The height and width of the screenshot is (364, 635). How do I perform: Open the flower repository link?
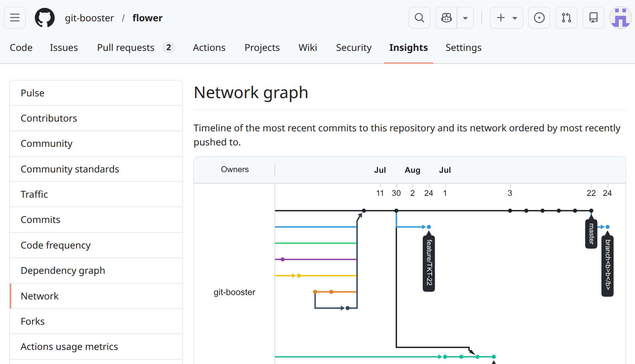tap(147, 18)
